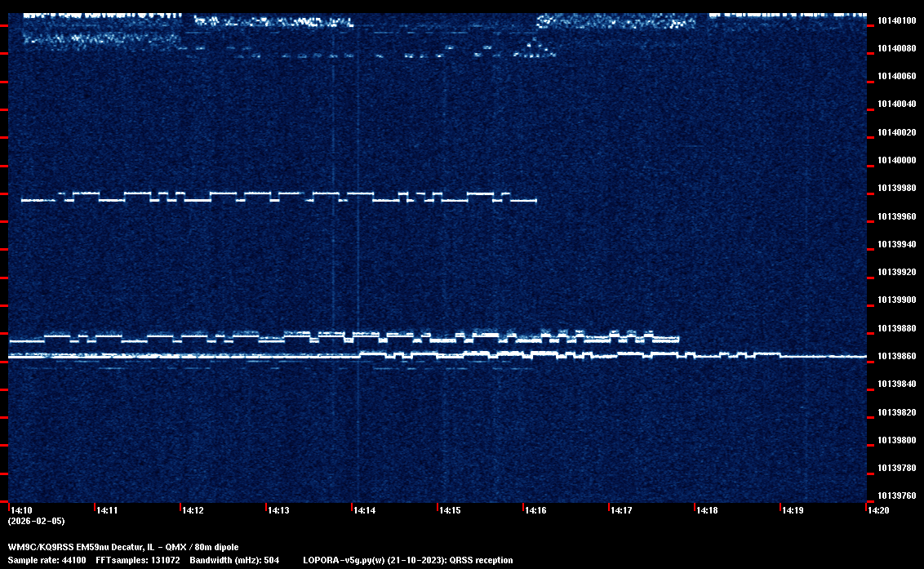Click the (2026-02-05) date label
Screen dimensions: 924x569
[37, 521]
